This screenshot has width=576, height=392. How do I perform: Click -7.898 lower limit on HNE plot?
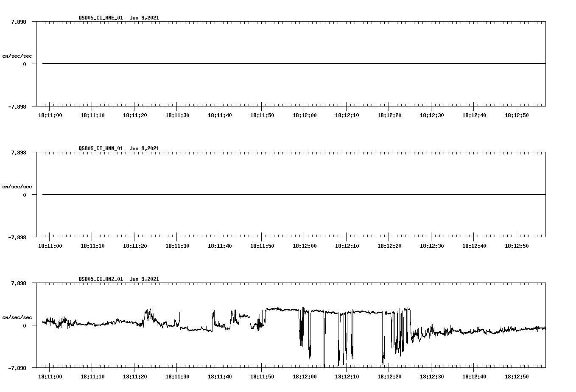[x=17, y=107]
